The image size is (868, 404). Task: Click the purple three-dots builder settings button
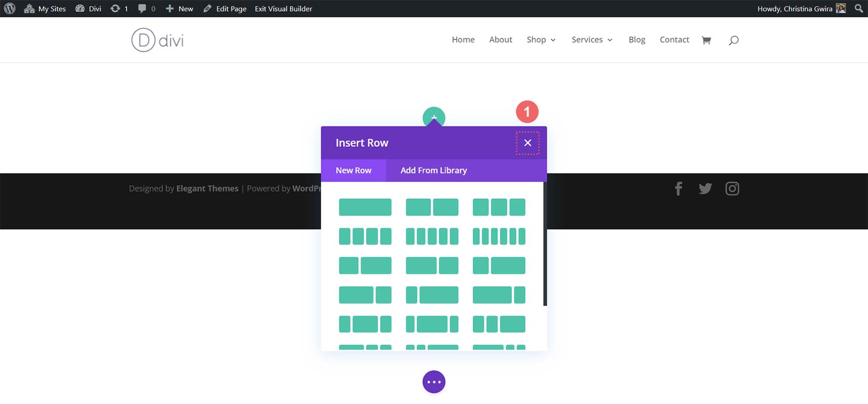tap(434, 382)
